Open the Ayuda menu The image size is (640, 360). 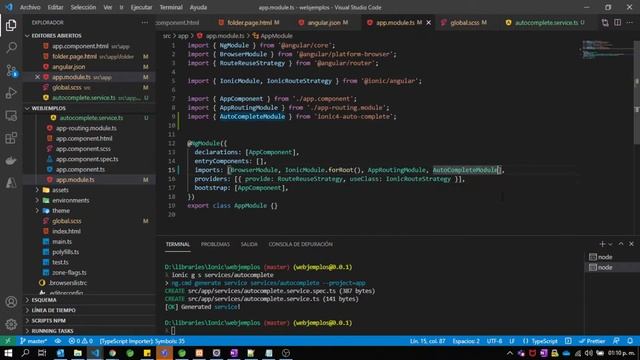pos(198,7)
